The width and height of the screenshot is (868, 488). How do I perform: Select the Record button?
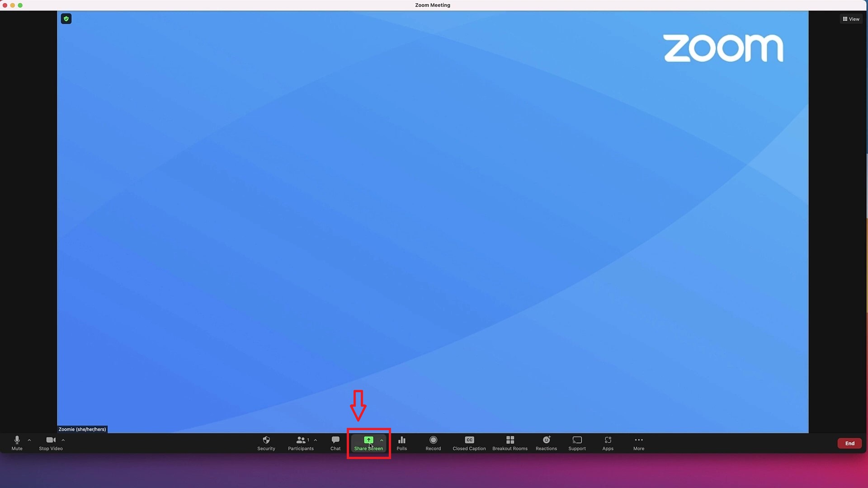pos(434,443)
